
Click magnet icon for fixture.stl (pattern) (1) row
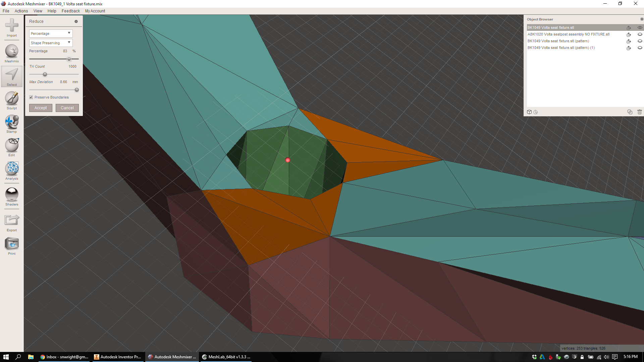pos(629,48)
